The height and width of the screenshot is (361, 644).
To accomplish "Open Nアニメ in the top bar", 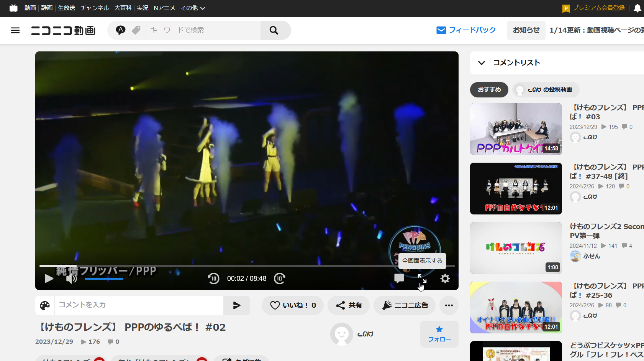I will coord(164,8).
